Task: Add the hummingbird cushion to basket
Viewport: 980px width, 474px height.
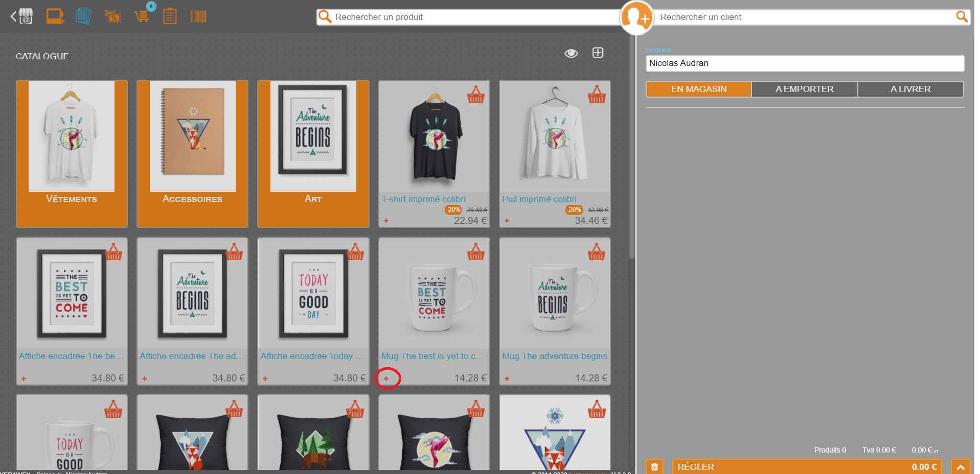Action: [x=475, y=409]
